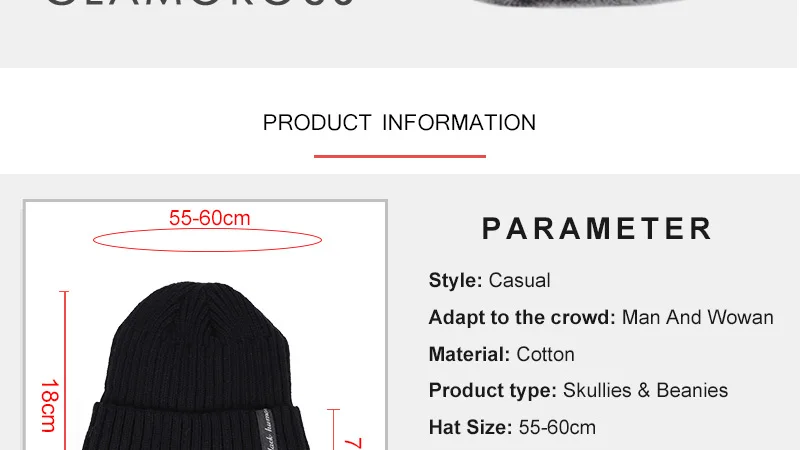Click the vertical red height measurement line
The height and width of the screenshot is (450, 800).
click(x=65, y=370)
